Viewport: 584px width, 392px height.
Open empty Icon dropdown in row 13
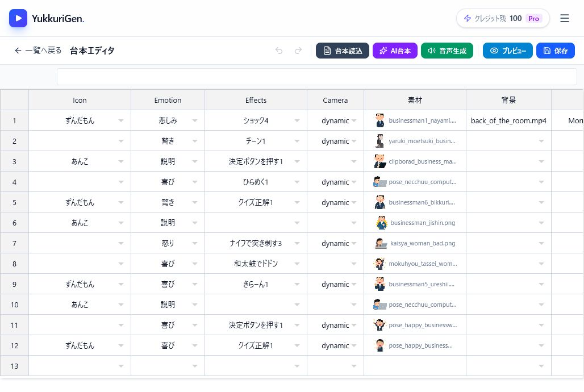coord(120,366)
